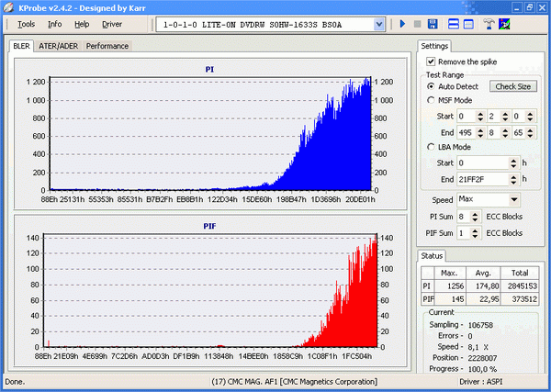Click the LBA Start input field
Screen dimensions: 551x392
pyautogui.click(x=483, y=163)
